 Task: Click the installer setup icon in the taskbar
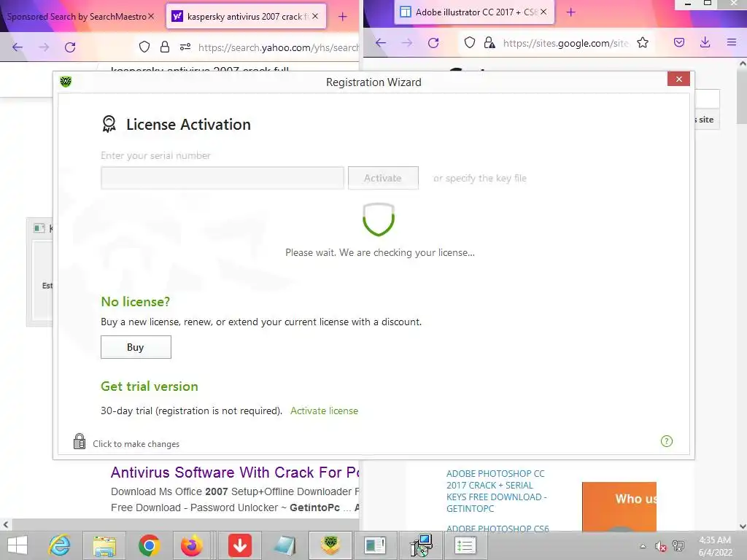421,545
